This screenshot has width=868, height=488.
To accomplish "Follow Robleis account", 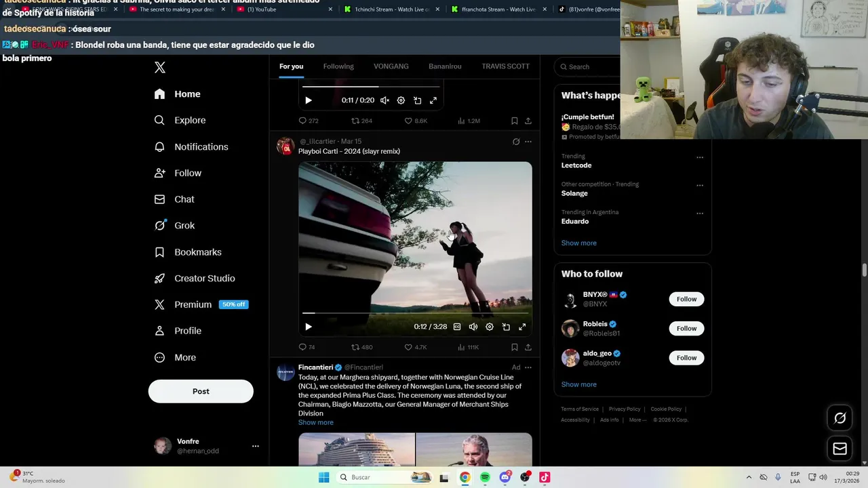I will pos(686,329).
